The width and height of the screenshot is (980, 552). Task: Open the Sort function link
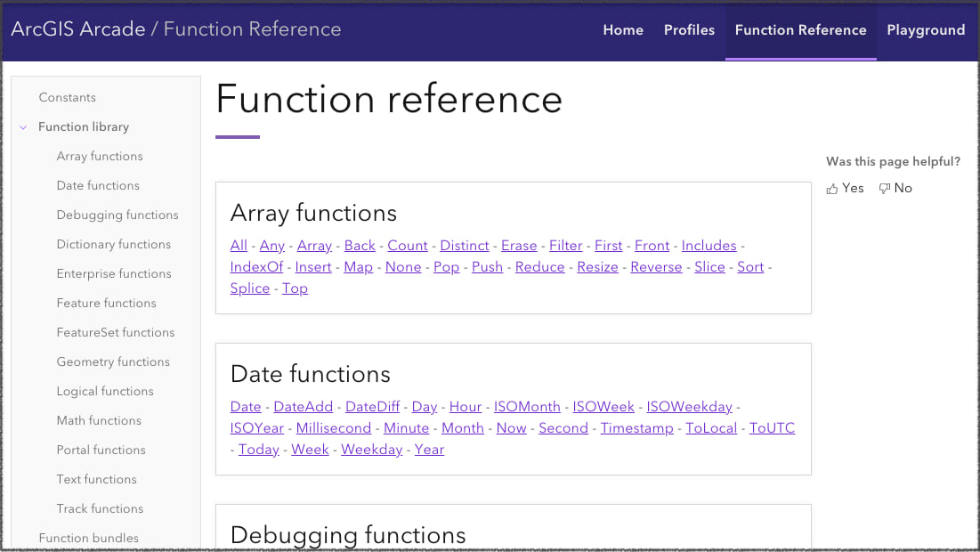(x=750, y=267)
